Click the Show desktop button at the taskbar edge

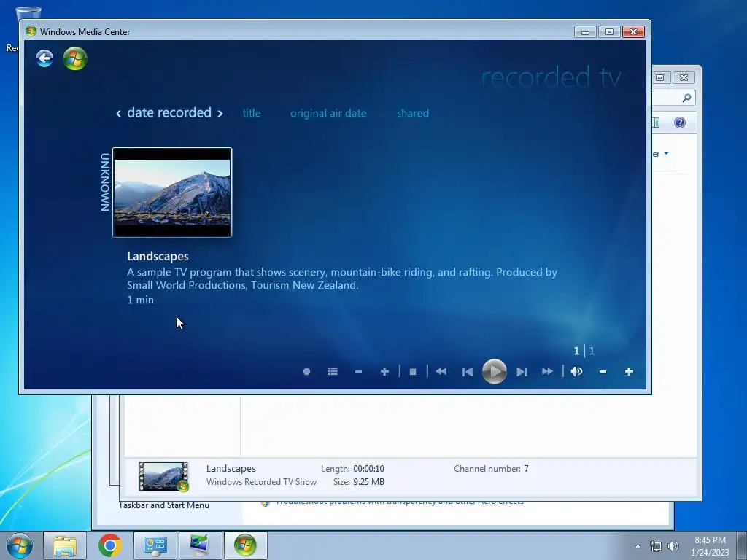pyautogui.click(x=742, y=545)
